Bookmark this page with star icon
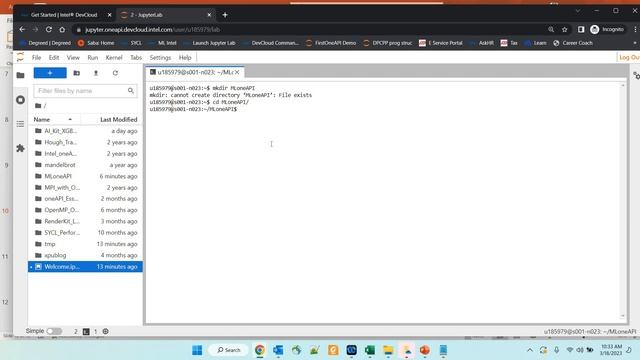 click(564, 29)
